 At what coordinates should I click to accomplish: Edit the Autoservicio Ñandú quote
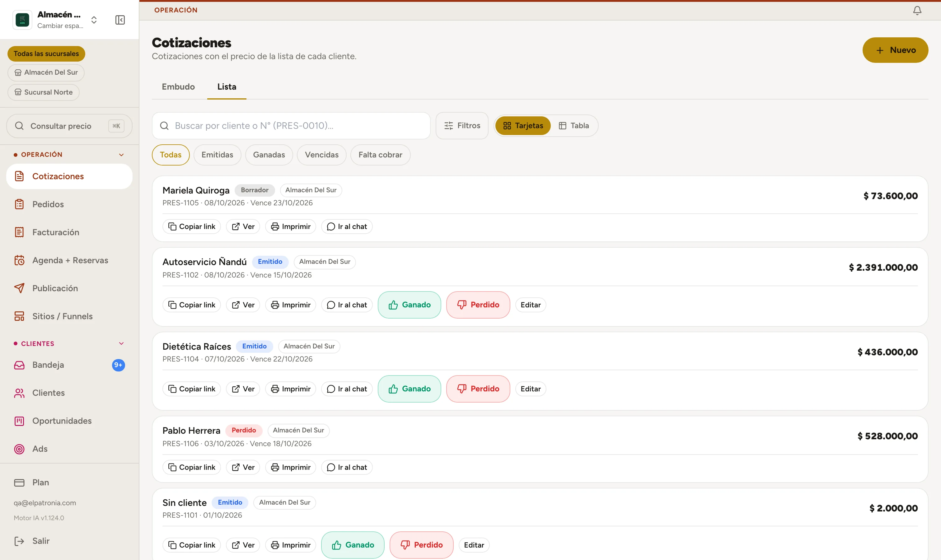[x=530, y=305]
